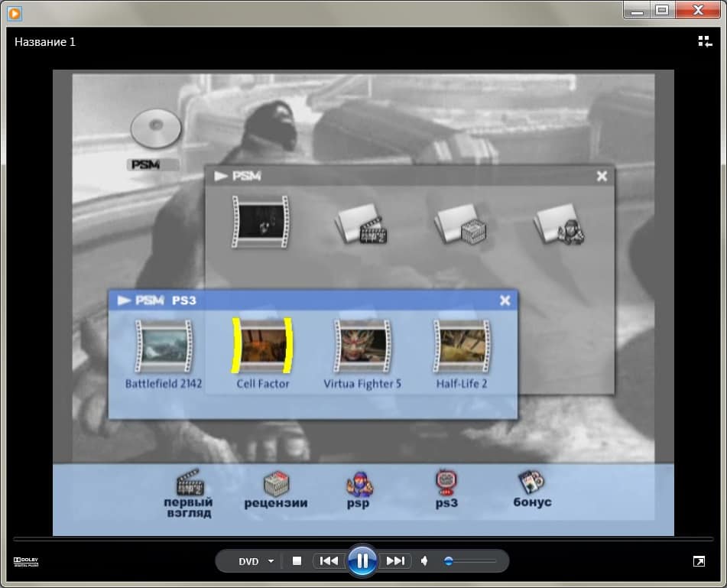727x588 pixels.
Task: Open the первый взгляд clapperboard icon
Action: [x=190, y=482]
